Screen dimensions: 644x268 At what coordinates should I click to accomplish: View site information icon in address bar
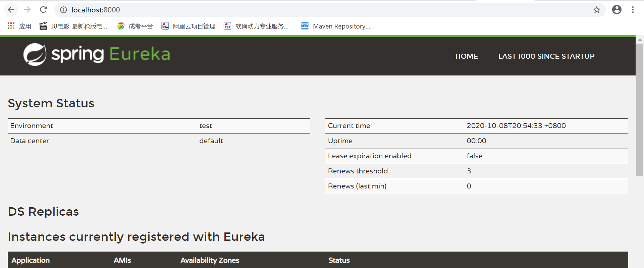tap(63, 10)
